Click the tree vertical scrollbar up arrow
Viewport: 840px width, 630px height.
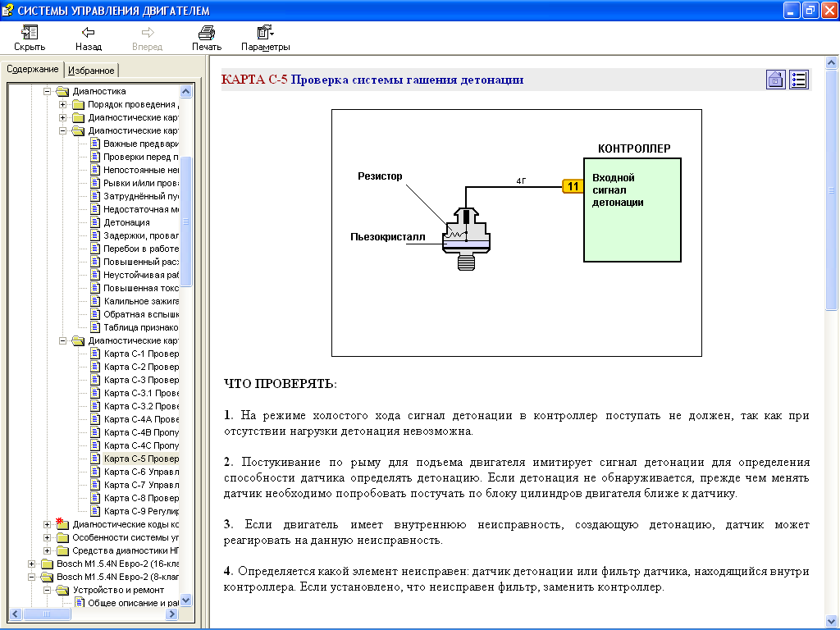click(186, 91)
